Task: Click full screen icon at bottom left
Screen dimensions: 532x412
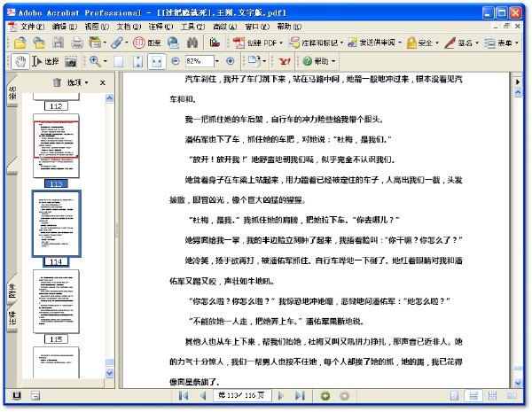Action: pos(16,395)
